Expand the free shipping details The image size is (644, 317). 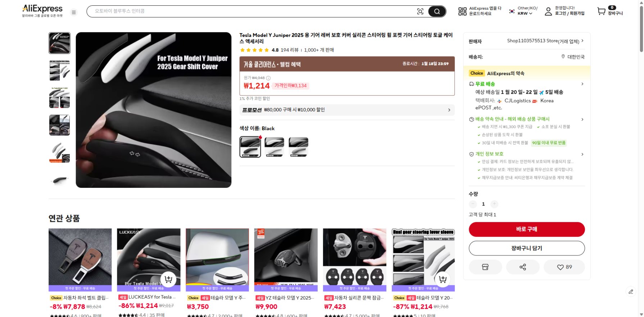pyautogui.click(x=582, y=84)
